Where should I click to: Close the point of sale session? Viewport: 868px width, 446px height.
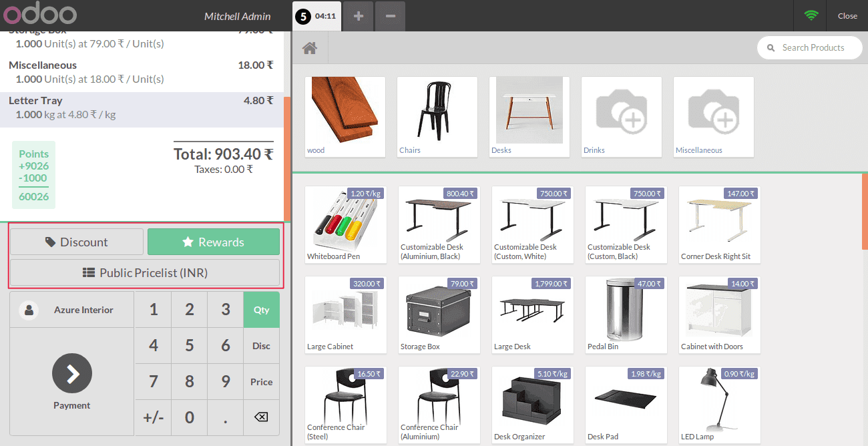click(x=847, y=16)
